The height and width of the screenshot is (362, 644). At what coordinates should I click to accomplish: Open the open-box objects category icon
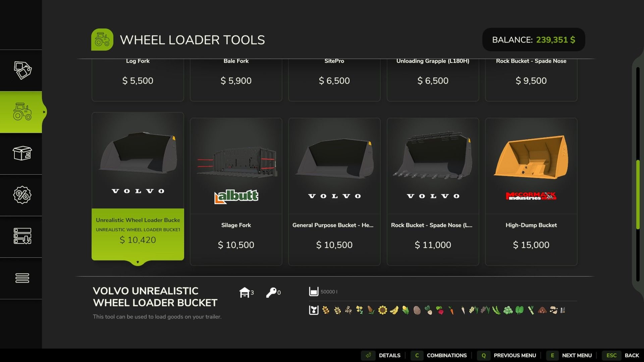[x=22, y=153]
